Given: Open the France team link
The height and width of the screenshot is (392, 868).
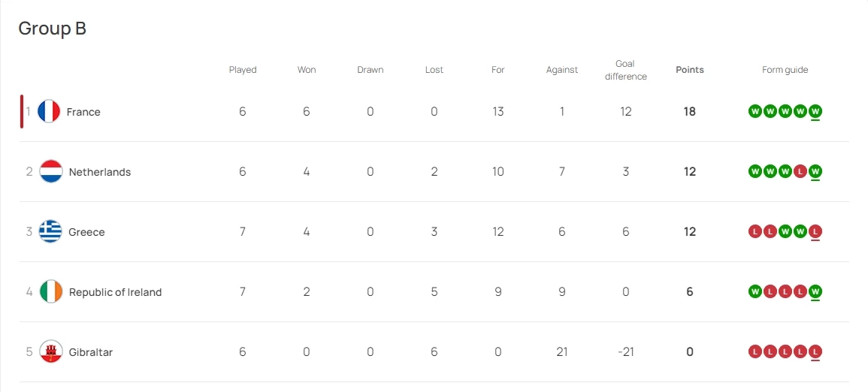Looking at the screenshot, I should pos(83,112).
